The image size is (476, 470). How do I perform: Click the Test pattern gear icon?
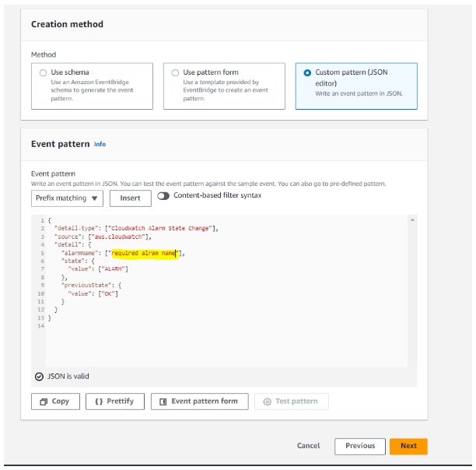(267, 402)
